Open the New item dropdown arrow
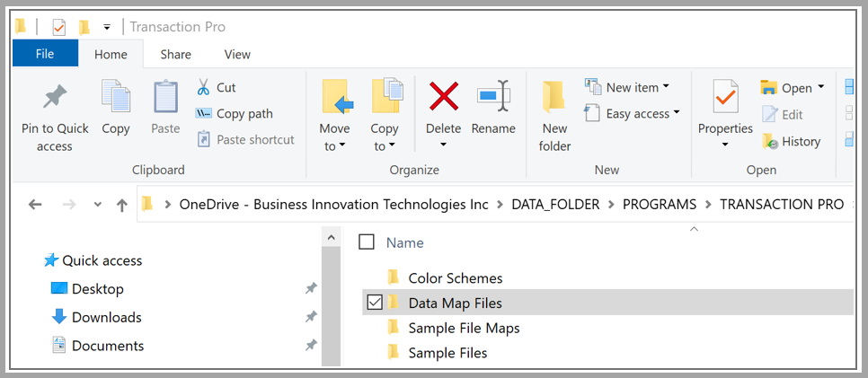Viewport: 868px width, 378px height. pos(666,86)
